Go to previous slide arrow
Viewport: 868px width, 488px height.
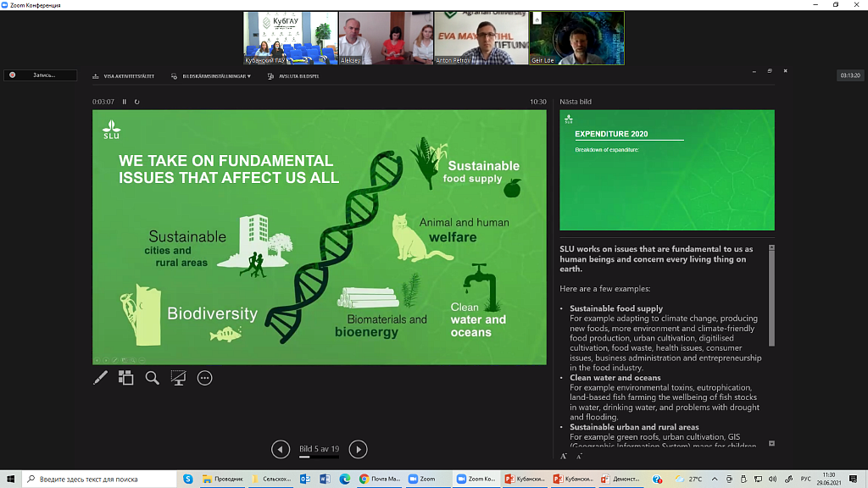tap(281, 449)
